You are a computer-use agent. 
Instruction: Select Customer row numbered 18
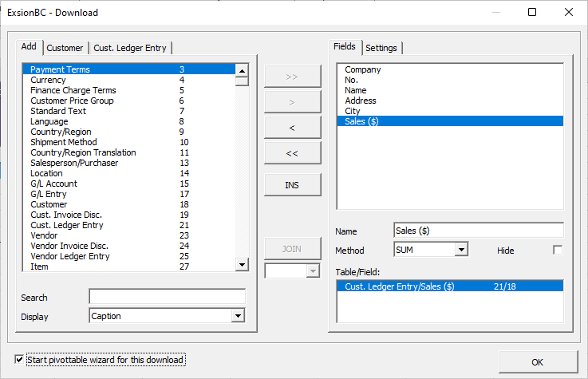(129, 204)
